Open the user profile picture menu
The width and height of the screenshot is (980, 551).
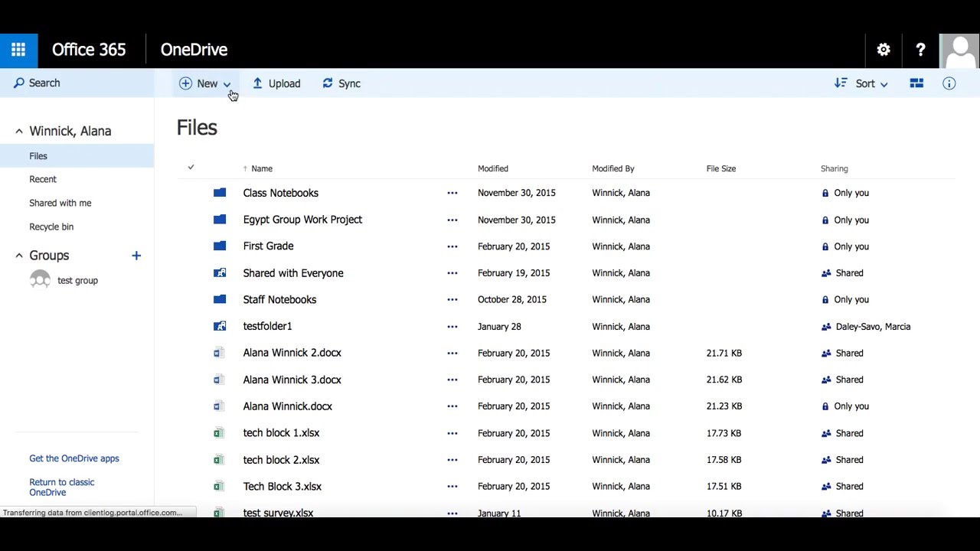(x=959, y=50)
